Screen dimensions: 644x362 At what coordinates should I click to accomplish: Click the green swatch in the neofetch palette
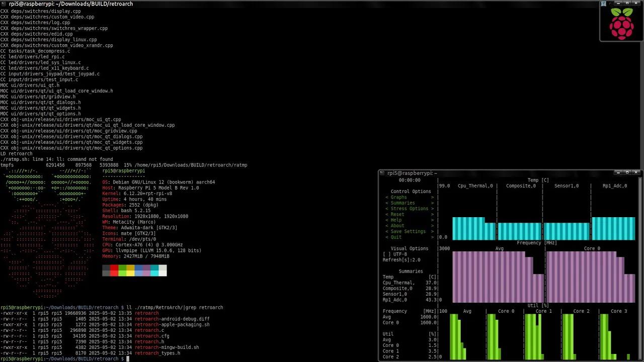click(122, 271)
